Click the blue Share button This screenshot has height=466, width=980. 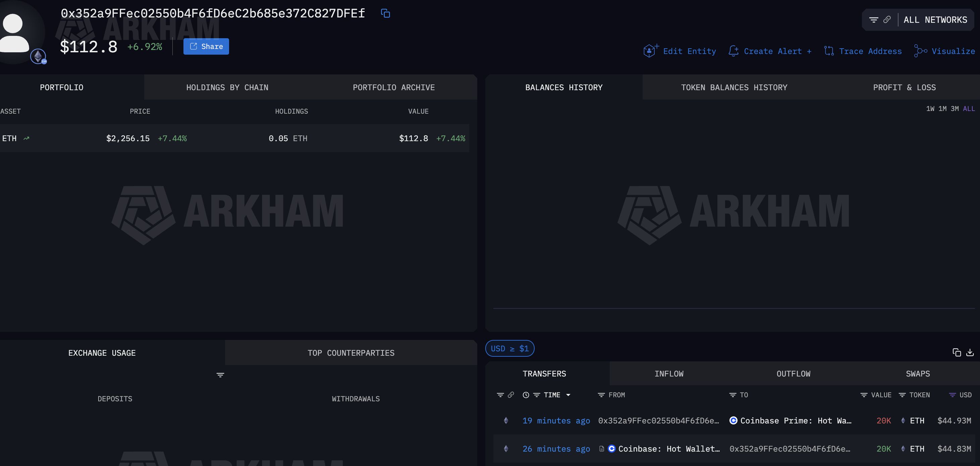coord(206,46)
